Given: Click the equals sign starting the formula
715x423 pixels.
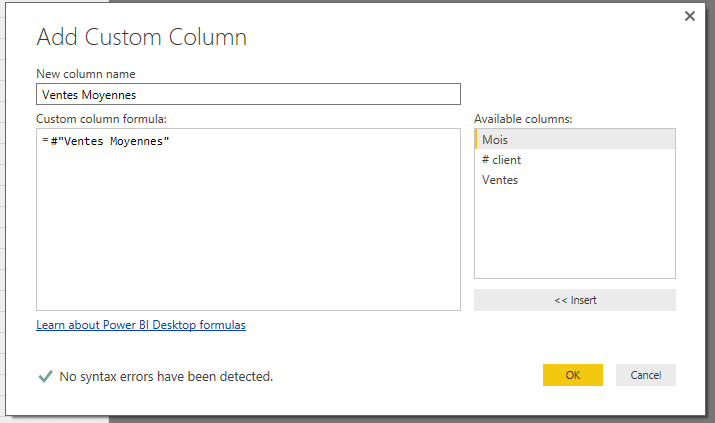Looking at the screenshot, I should pos(45,142).
